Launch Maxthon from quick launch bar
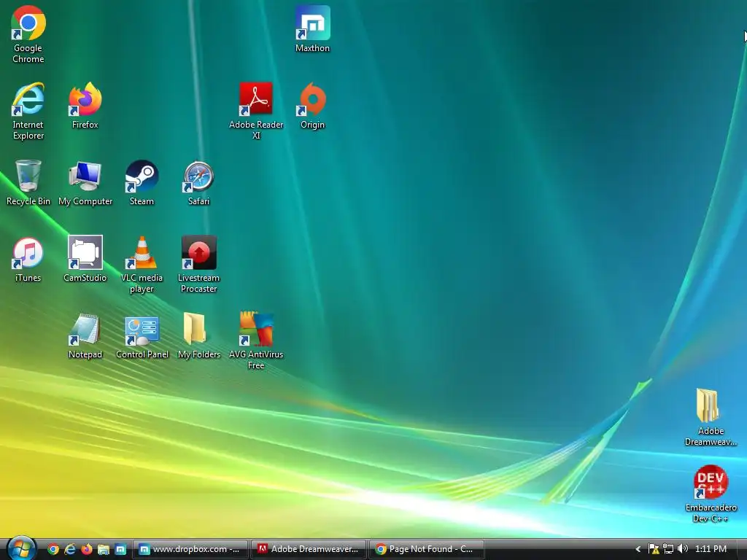The height and width of the screenshot is (560, 747). [x=120, y=549]
